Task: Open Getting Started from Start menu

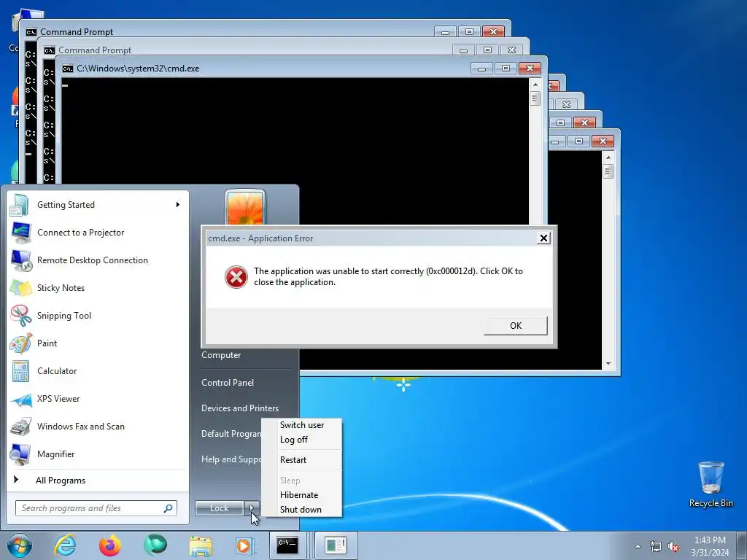Action: [x=98, y=205]
